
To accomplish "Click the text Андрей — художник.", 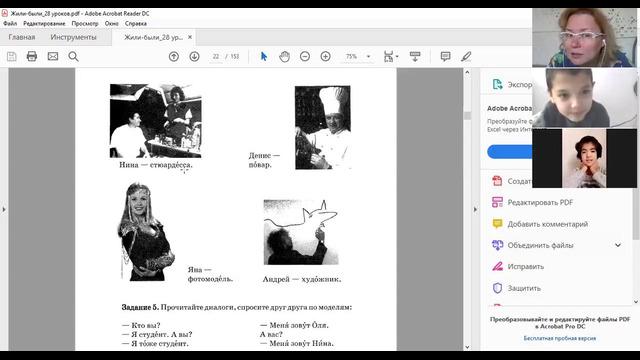I will 302,280.
